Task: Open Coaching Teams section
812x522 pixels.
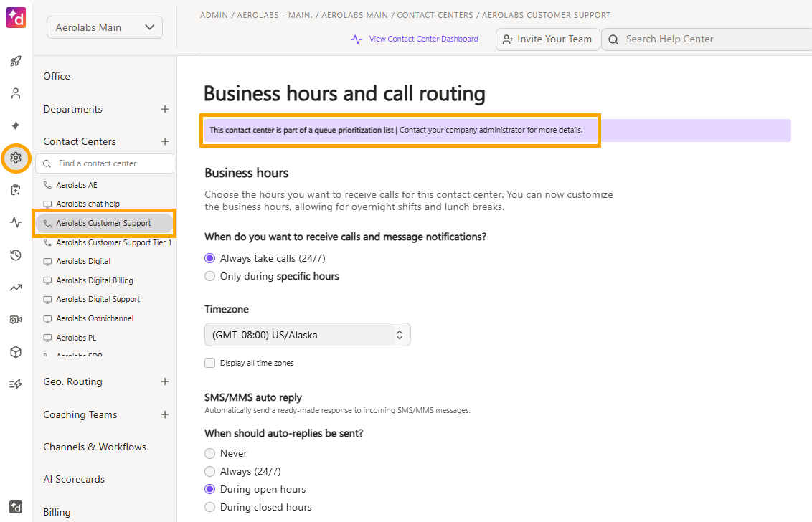Action: pos(80,414)
